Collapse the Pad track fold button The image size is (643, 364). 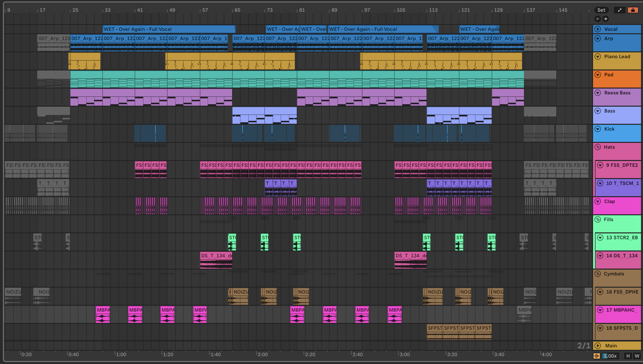click(x=598, y=75)
